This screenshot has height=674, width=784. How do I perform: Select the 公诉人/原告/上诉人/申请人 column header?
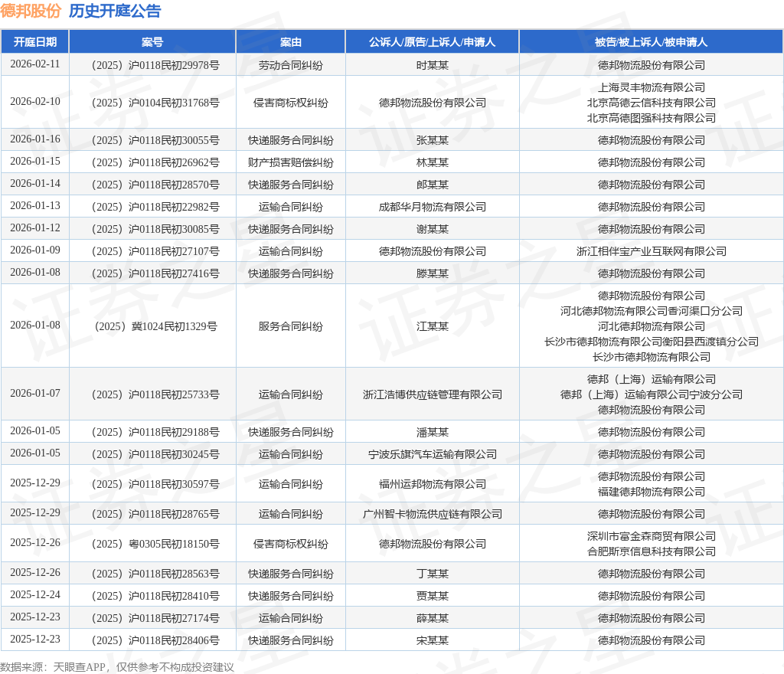pos(433,42)
